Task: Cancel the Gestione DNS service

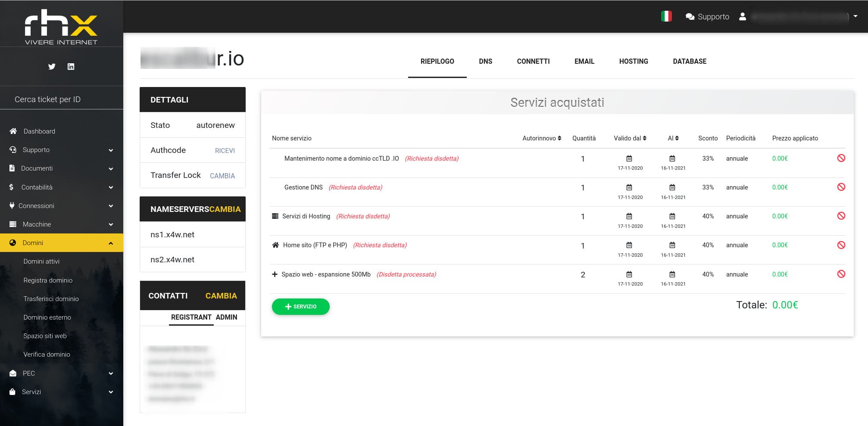Action: point(841,187)
